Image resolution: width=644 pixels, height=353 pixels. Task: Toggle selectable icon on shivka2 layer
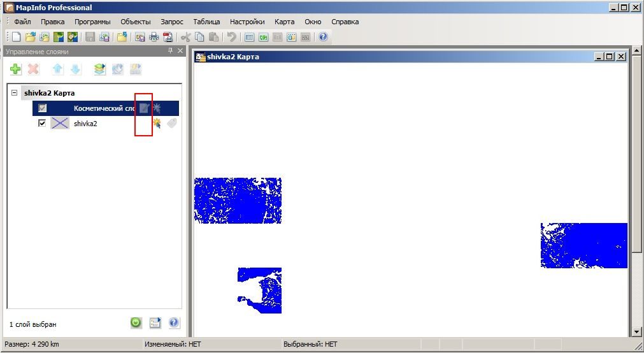coord(157,123)
